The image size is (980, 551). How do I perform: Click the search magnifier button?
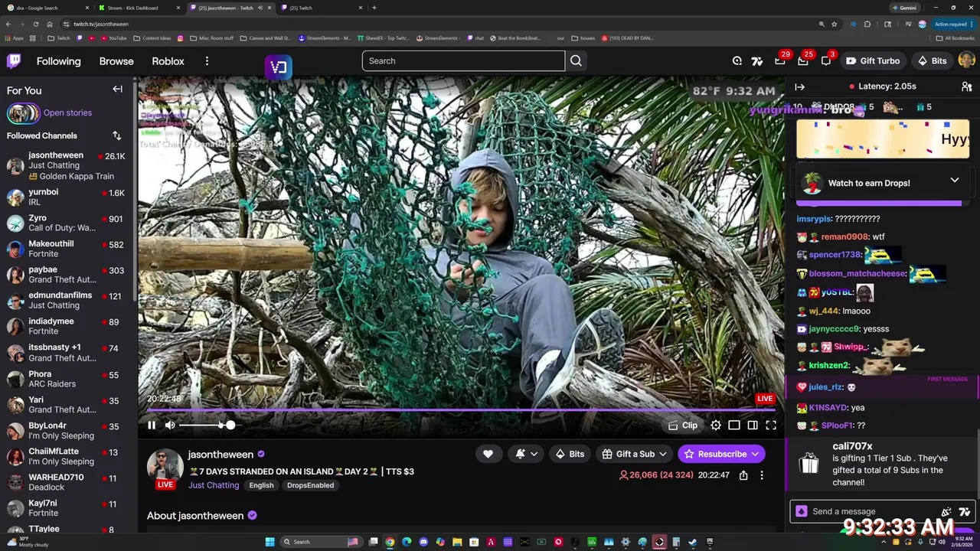pos(576,61)
